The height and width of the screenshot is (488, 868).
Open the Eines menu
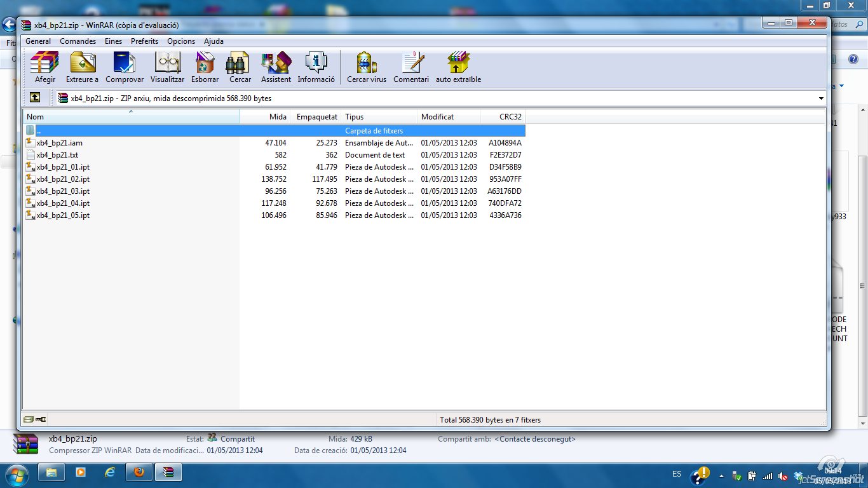click(x=113, y=41)
